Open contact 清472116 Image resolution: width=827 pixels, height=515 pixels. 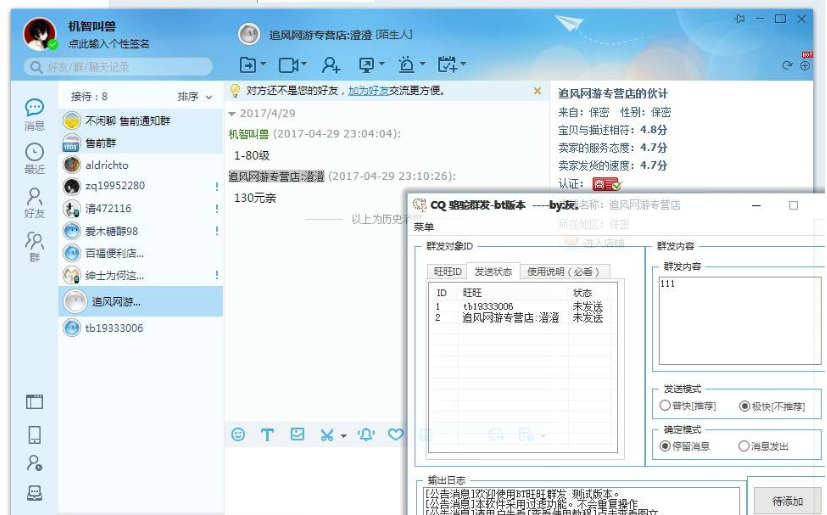point(140,208)
